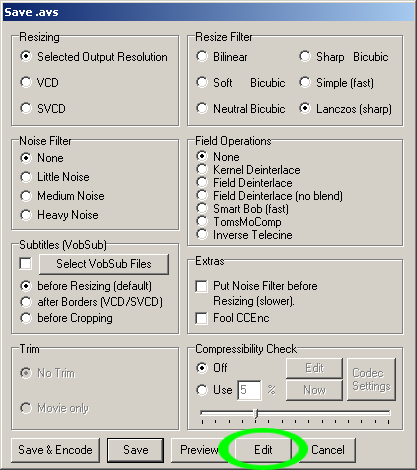Click the Preview button
The height and width of the screenshot is (470, 417).
pos(199,450)
